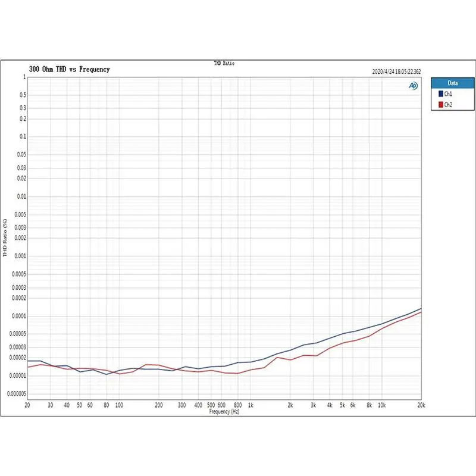
Task: Select the Ch1 blue color swatch
Action: 440,94
